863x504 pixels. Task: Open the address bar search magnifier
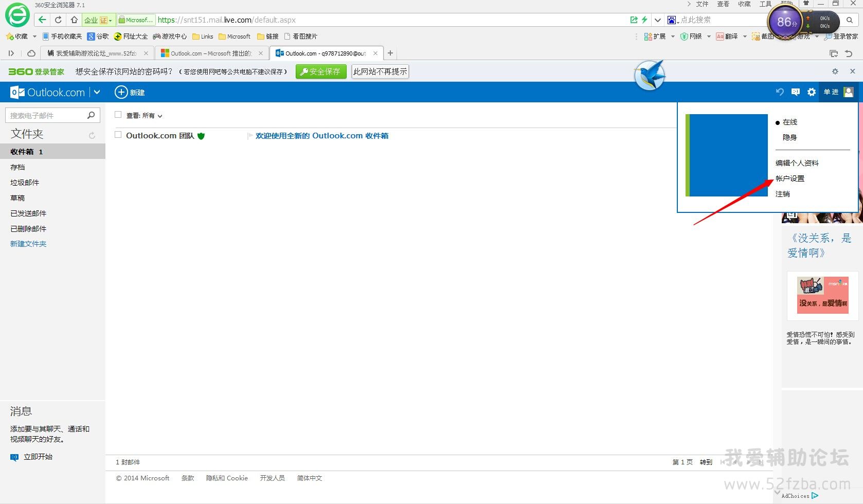click(x=850, y=20)
